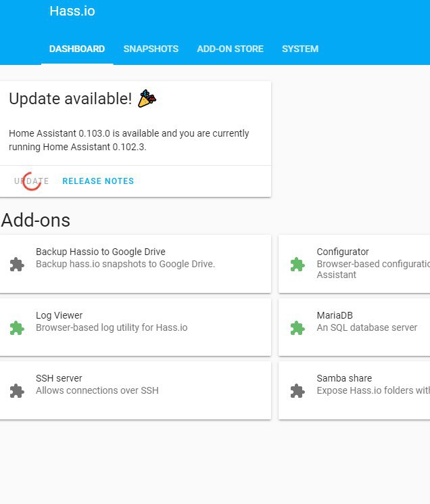The image size is (430, 504).
Task: Open the System tab
Action: (x=300, y=49)
